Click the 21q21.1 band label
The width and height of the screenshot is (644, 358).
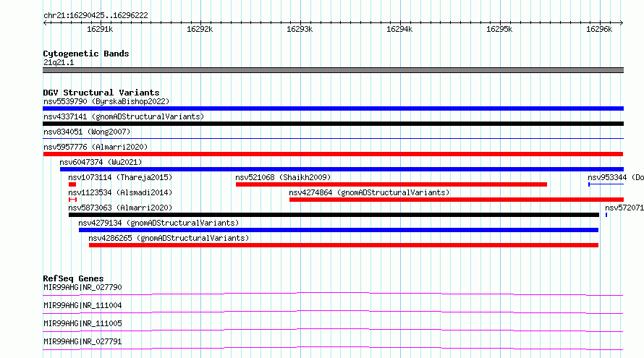coord(59,62)
